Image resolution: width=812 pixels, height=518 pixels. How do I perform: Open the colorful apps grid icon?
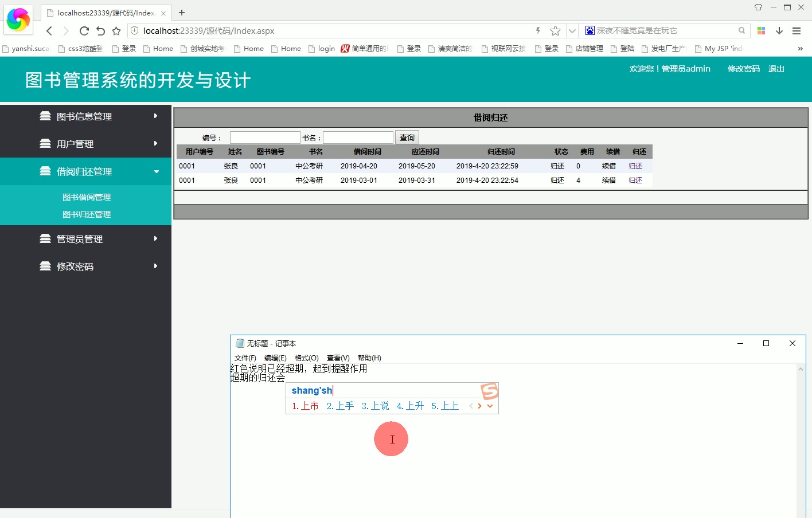tap(762, 31)
